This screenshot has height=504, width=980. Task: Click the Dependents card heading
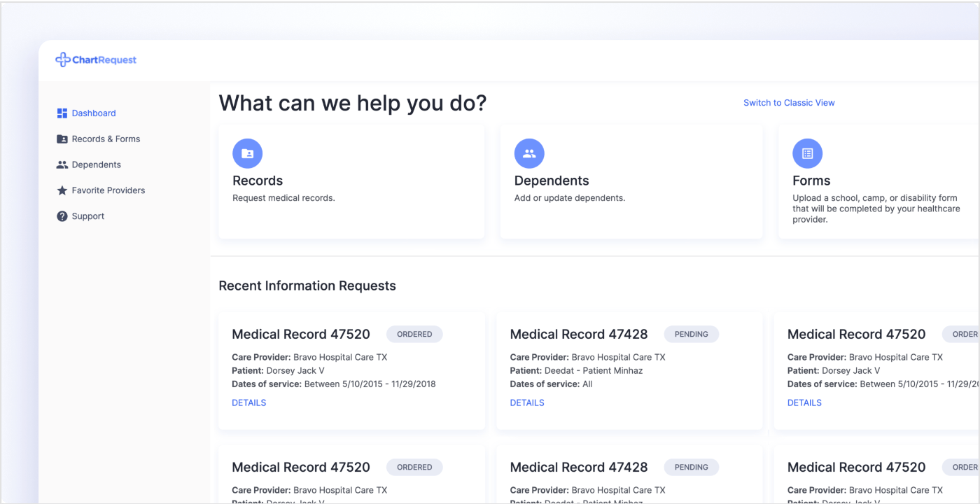coord(552,181)
